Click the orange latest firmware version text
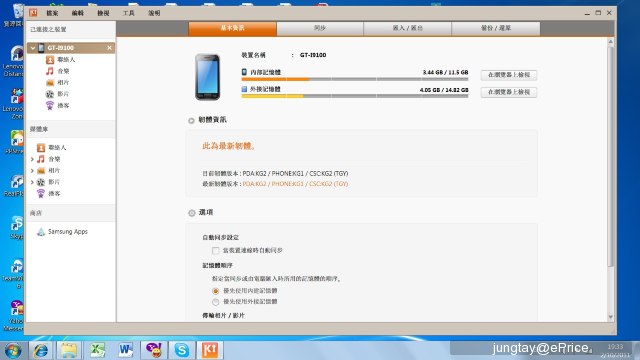Image resolution: width=640 pixels, height=360 pixels. pyautogui.click(x=295, y=184)
